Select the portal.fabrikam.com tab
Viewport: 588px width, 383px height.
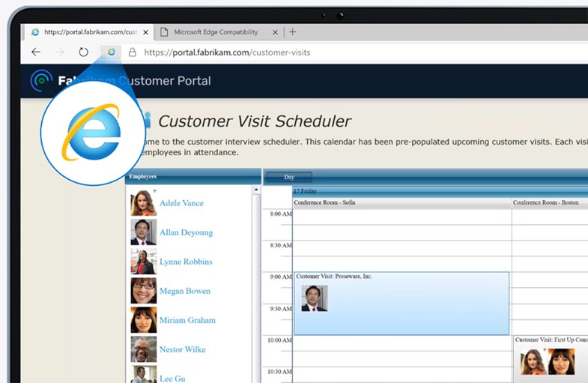[90, 32]
